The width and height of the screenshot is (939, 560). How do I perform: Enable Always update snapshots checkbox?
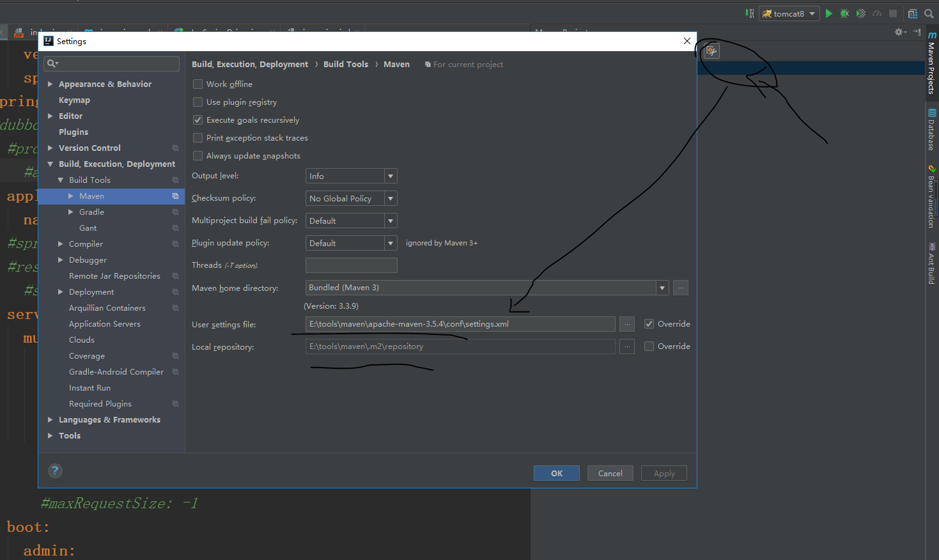pos(198,156)
